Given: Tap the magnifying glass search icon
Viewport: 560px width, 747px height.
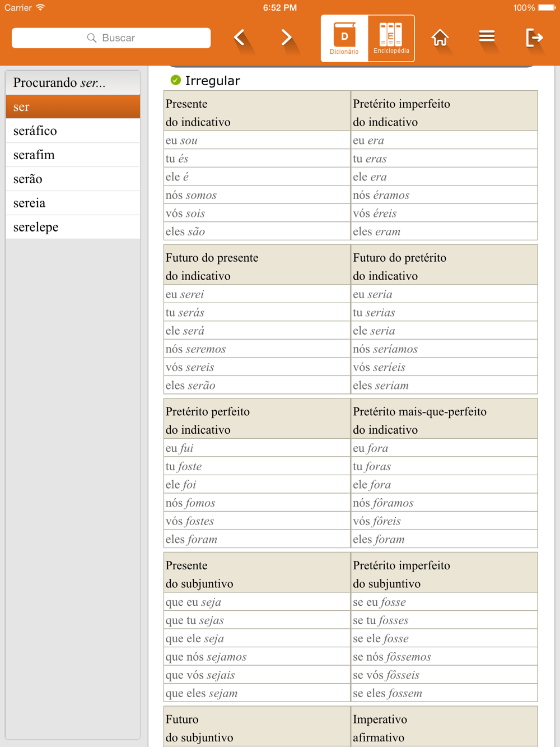Looking at the screenshot, I should click(x=92, y=38).
